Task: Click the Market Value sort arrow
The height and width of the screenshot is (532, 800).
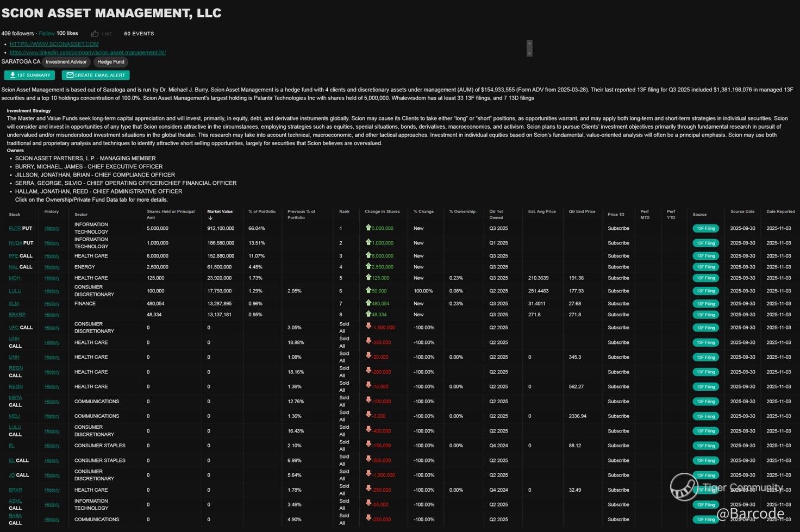Action: click(210, 218)
